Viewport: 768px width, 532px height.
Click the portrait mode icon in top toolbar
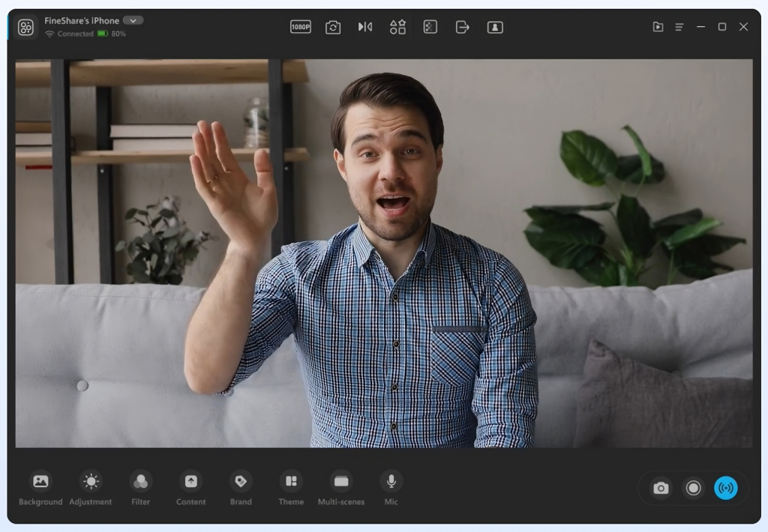point(495,27)
